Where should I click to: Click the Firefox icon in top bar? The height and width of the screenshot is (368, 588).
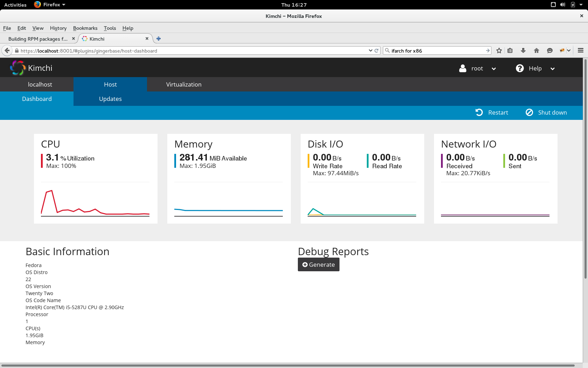coord(37,5)
